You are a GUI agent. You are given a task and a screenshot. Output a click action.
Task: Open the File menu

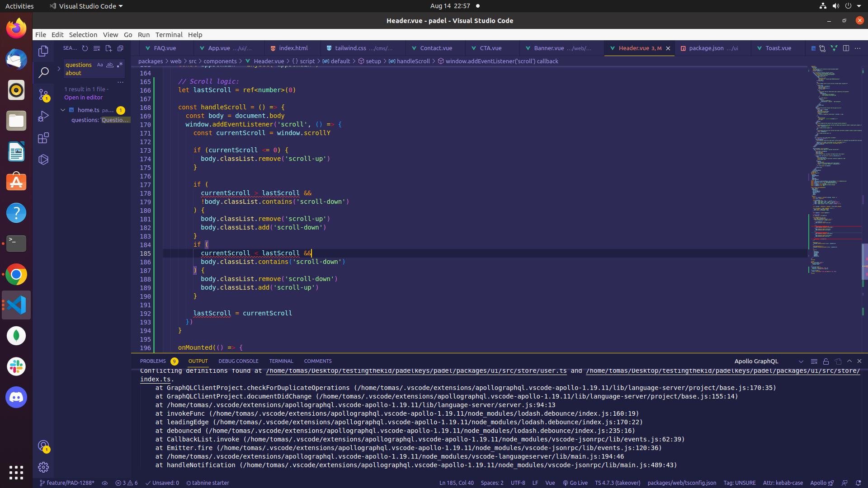pos(41,35)
